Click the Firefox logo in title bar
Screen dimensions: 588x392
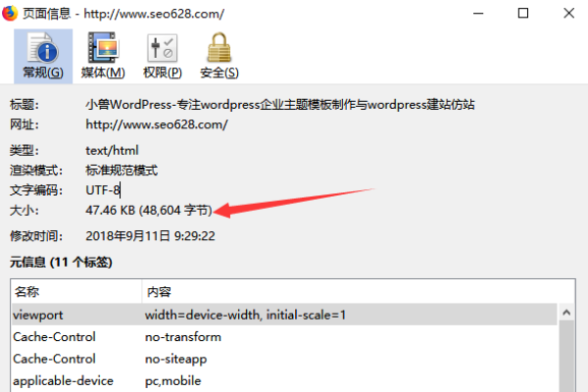(x=10, y=13)
